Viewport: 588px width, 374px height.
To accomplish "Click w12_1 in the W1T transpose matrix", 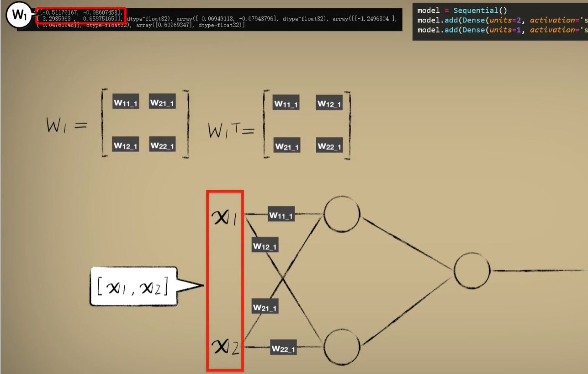I will (x=329, y=103).
